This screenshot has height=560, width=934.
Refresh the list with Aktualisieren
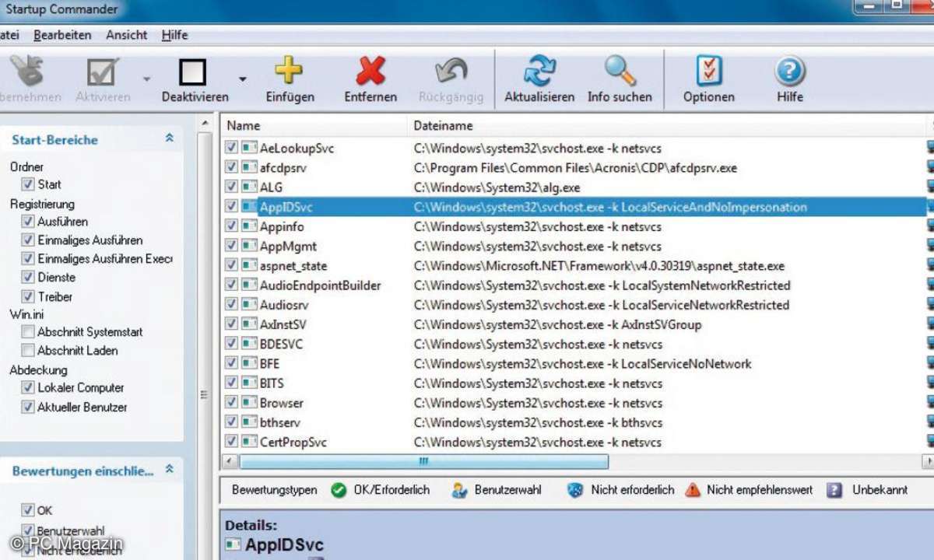click(539, 71)
